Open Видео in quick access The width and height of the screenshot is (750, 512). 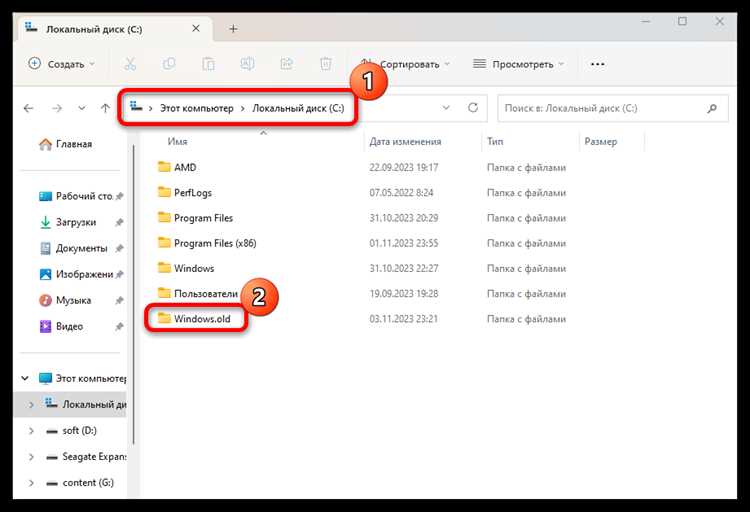pyautogui.click(x=61, y=326)
